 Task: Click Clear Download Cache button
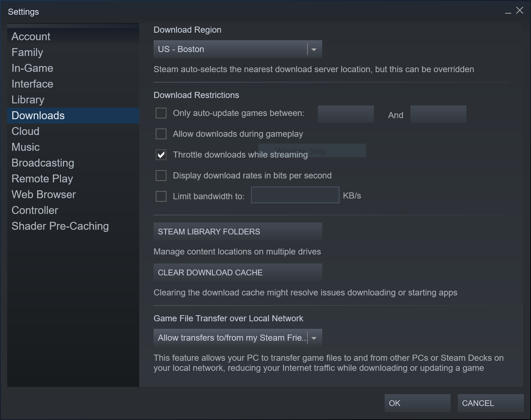238,272
